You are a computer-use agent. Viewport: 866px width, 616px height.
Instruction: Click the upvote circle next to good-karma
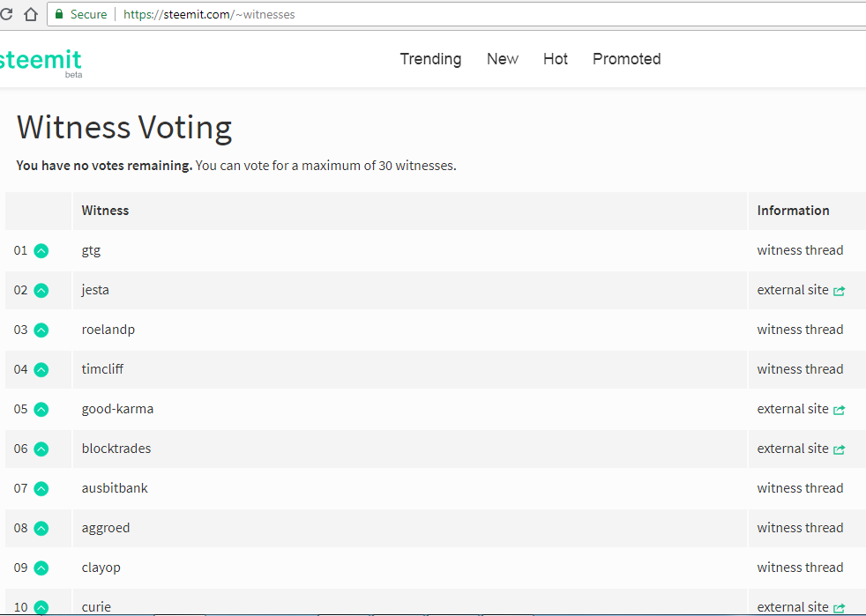(x=41, y=409)
